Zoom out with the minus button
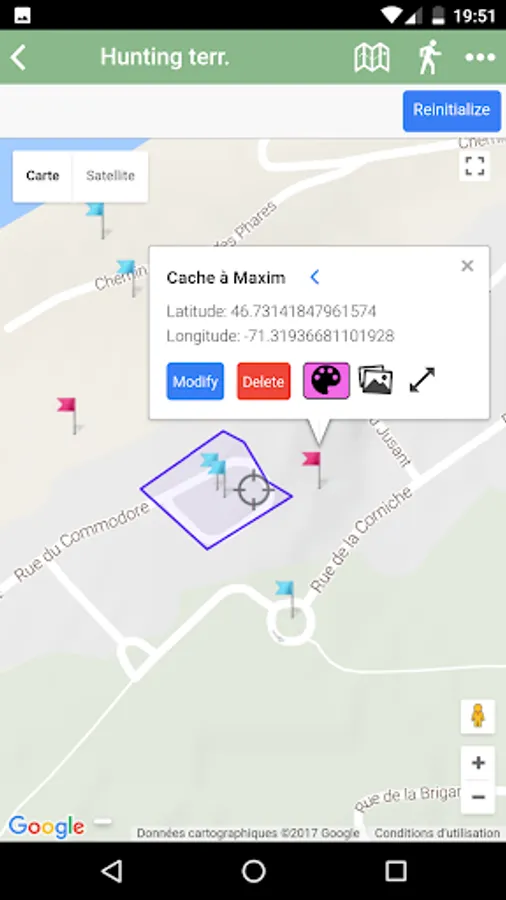506x900 pixels. pyautogui.click(x=478, y=797)
